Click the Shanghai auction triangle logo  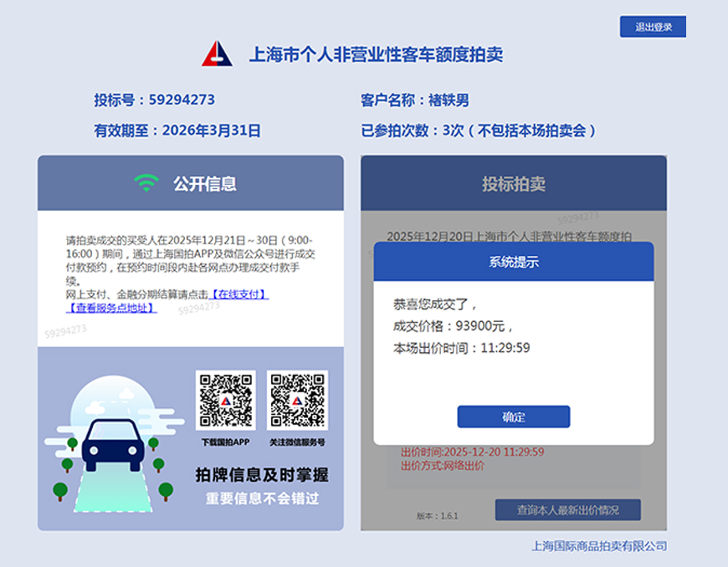[x=216, y=54]
